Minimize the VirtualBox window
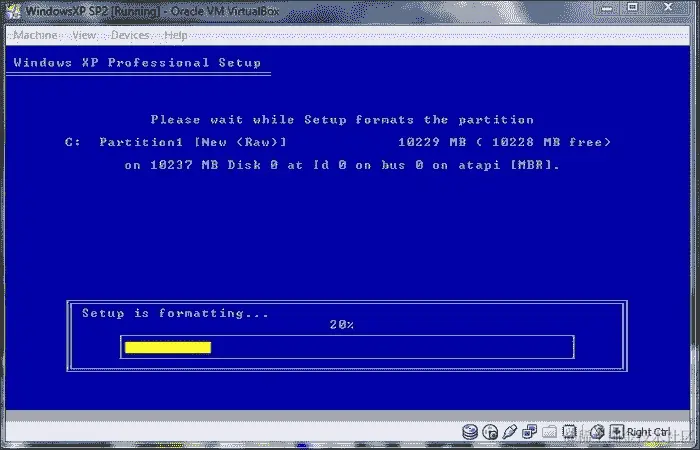700x450 pixels. click(x=608, y=8)
